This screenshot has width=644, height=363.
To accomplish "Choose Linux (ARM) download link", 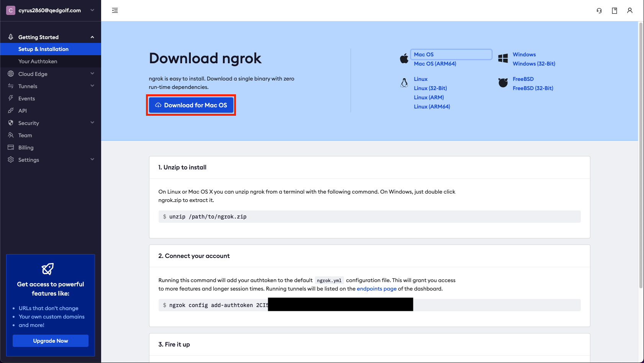I will 429,97.
